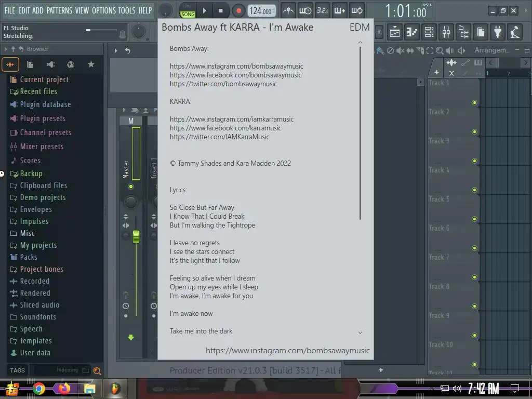Screen dimensions: 532x399
Task: Select the Browser plugins speaker tab icon
Action: pyautogui.click(x=50, y=64)
